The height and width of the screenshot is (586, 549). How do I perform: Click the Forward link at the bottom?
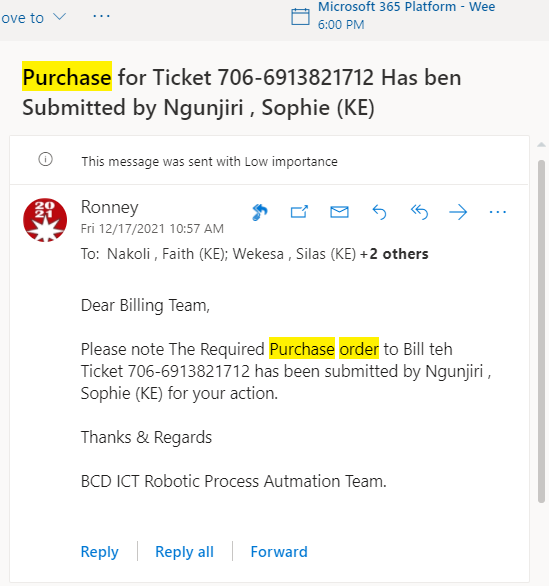(279, 552)
